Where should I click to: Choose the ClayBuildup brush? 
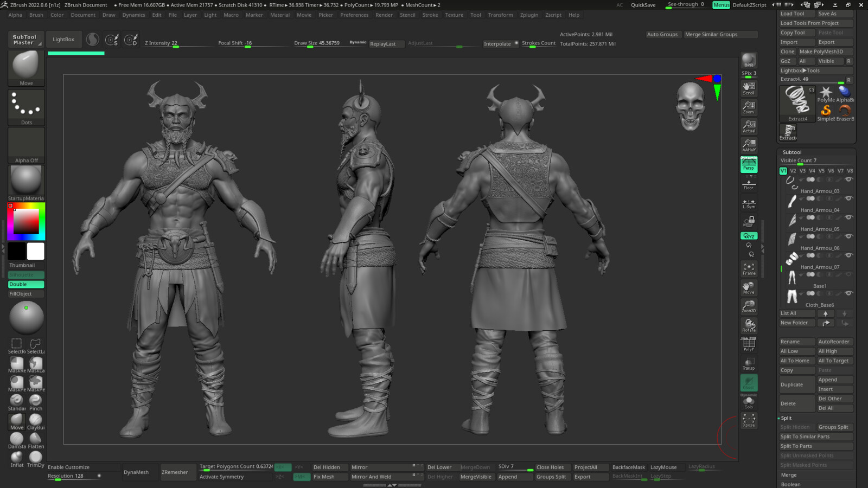tap(36, 422)
